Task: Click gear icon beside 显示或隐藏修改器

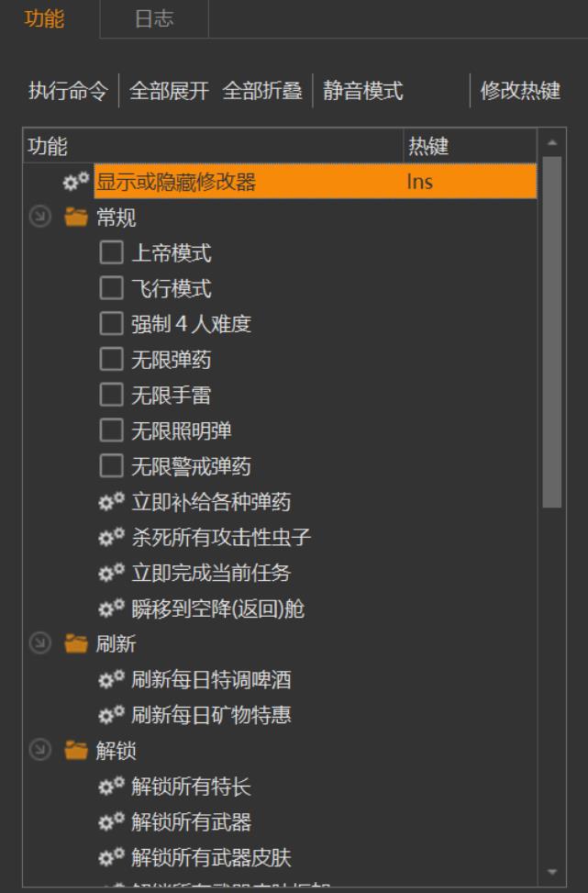Action: pyautogui.click(x=75, y=182)
